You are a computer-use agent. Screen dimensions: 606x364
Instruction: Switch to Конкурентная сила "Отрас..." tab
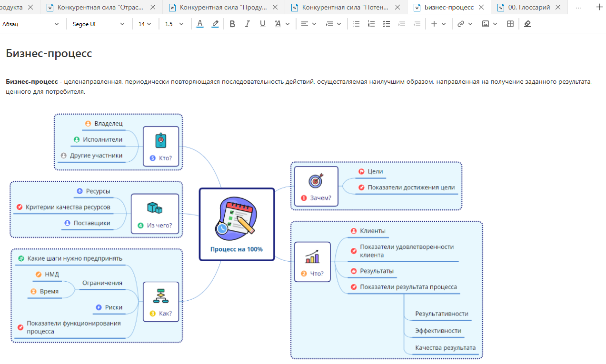[x=100, y=7]
